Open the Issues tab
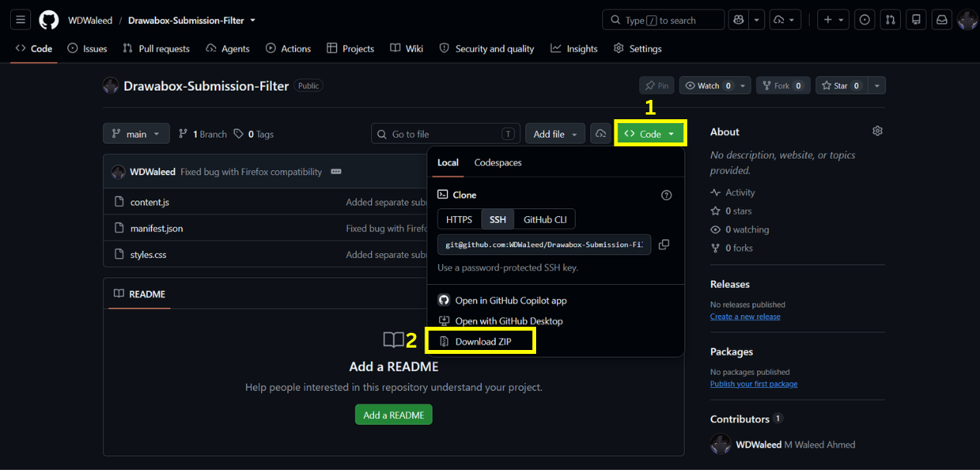This screenshot has height=470, width=980. (x=88, y=49)
